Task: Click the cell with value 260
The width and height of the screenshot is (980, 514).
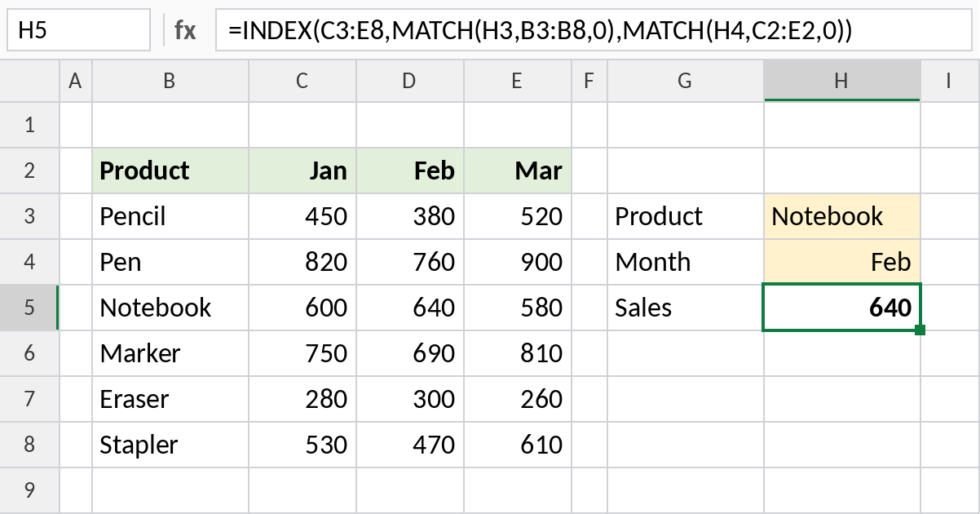Action: (x=518, y=399)
